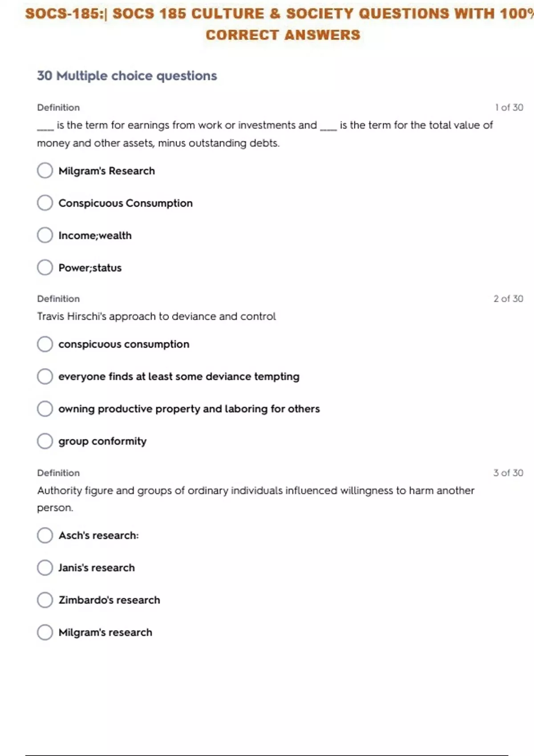This screenshot has width=534, height=756.
Task: Click the "2 of 30" question counter
Action: [508, 299]
